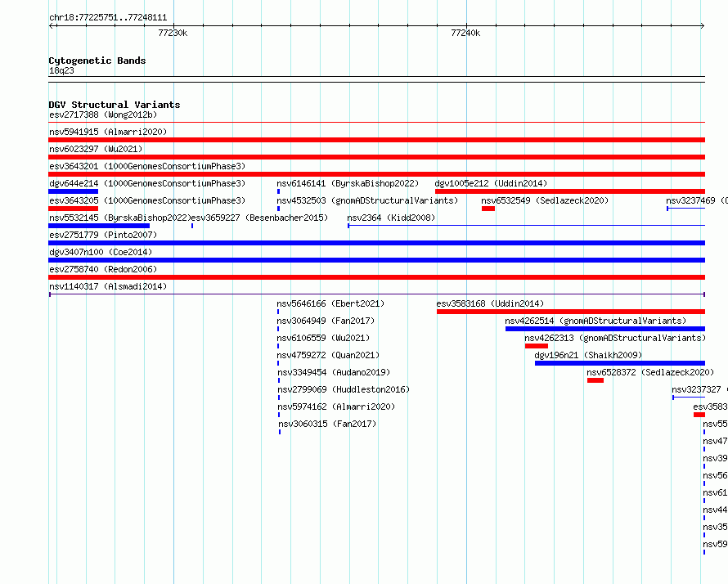The height and width of the screenshot is (584, 728).
Task: Click the blue bar under dgv196n21 (Shaikh2009)
Action: coord(620,363)
